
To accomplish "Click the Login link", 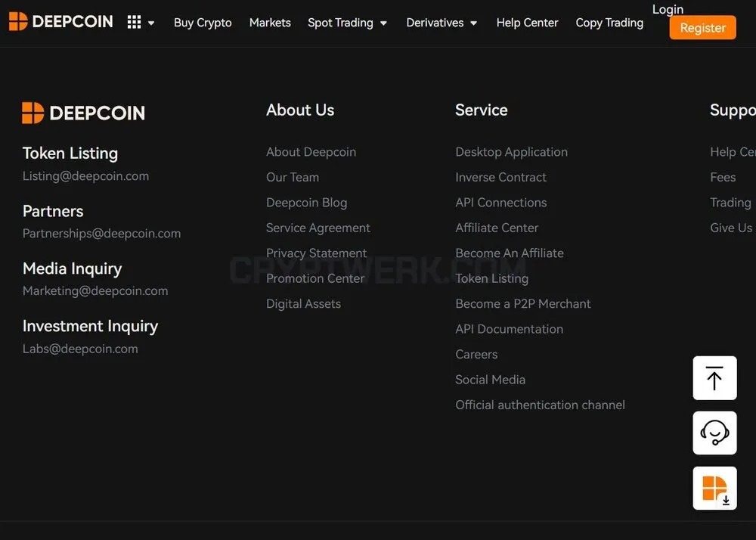I will tap(668, 9).
